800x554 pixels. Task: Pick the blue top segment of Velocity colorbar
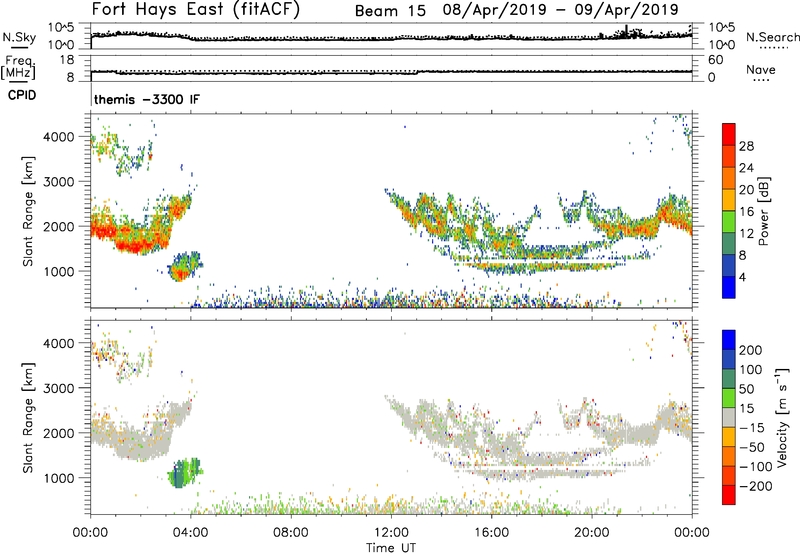click(729, 340)
